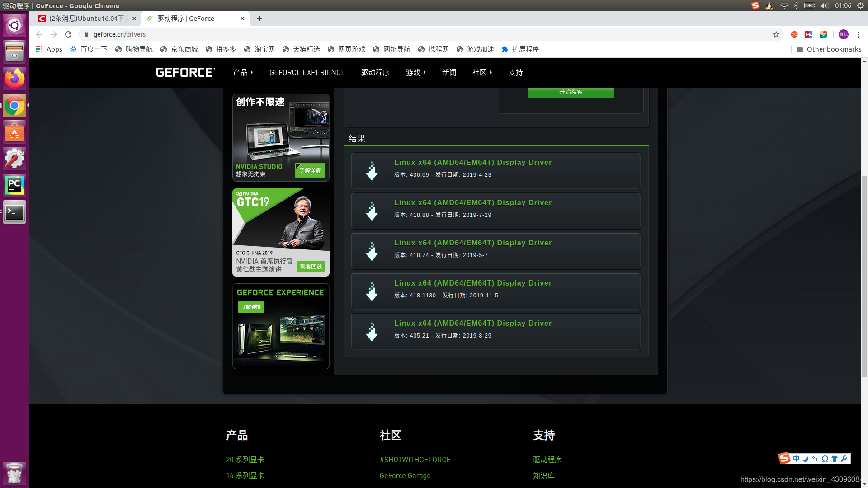Image resolution: width=868 pixels, height=488 pixels.
Task: Expand the 产品 navigation dropdown
Action: click(243, 72)
